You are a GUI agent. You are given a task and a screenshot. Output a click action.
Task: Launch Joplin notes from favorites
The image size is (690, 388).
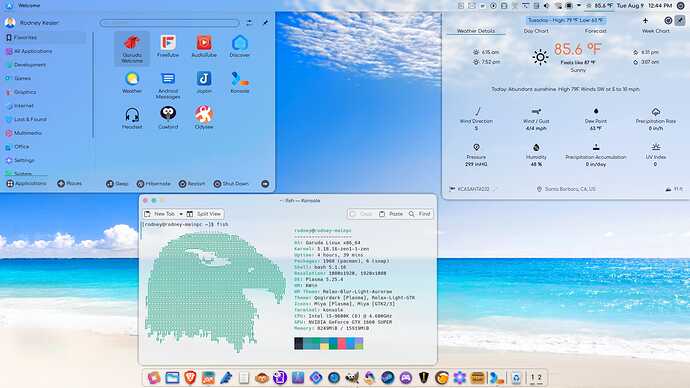[204, 83]
